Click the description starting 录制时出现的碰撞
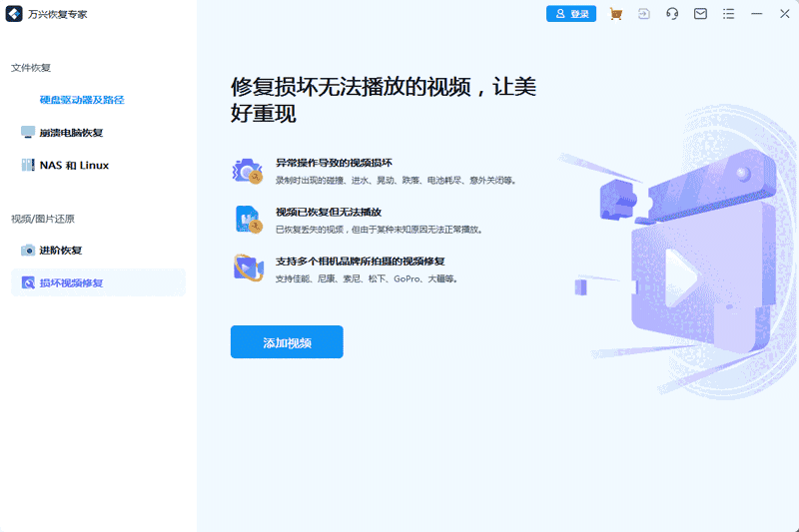Viewport: 799px width, 532px height. pos(397,181)
